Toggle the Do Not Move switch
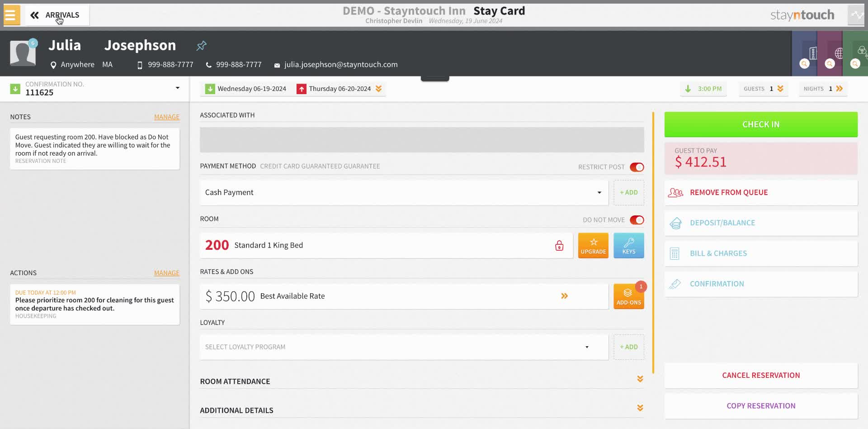Image resolution: width=868 pixels, height=429 pixels. click(x=637, y=220)
